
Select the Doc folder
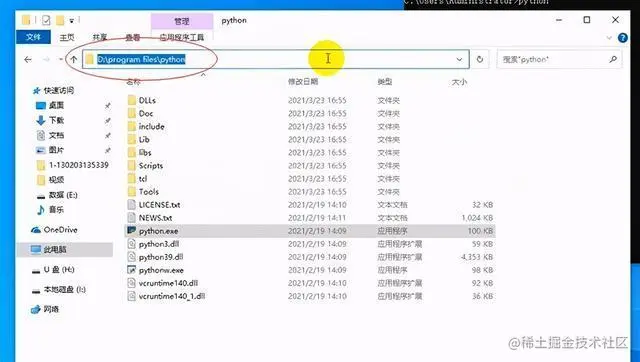pos(146,113)
